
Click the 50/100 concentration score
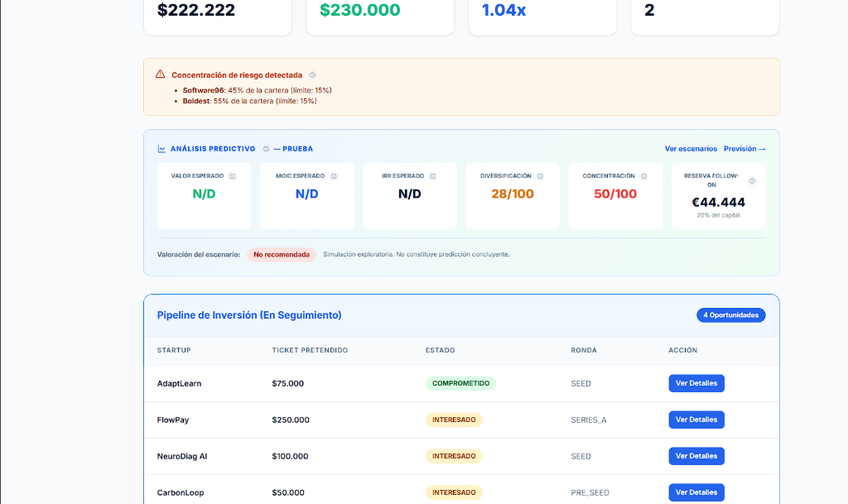tap(615, 194)
